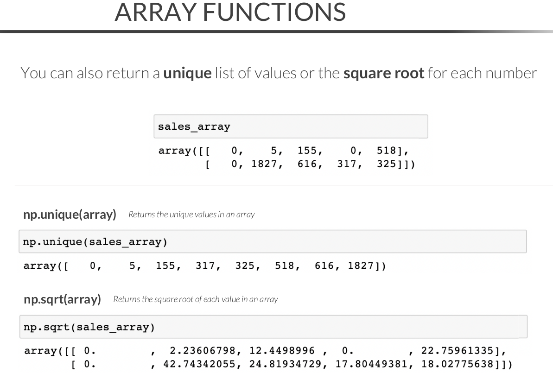Click "Returns the square root of each value" description
The width and height of the screenshot is (553, 392).
pyautogui.click(x=195, y=299)
